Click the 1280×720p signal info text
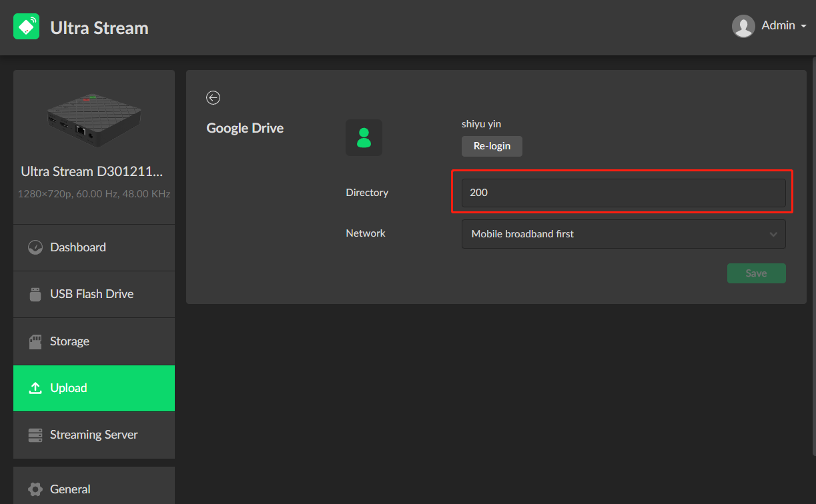This screenshot has height=504, width=816. pyautogui.click(x=94, y=194)
